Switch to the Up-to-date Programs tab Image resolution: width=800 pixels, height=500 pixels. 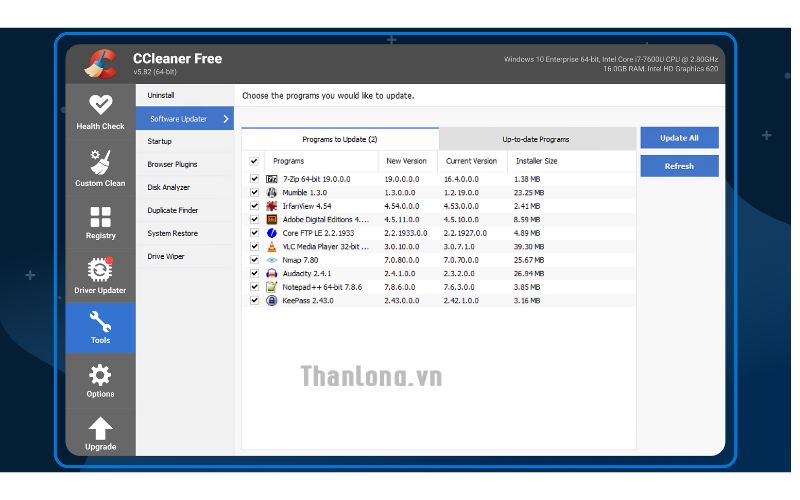(x=536, y=139)
